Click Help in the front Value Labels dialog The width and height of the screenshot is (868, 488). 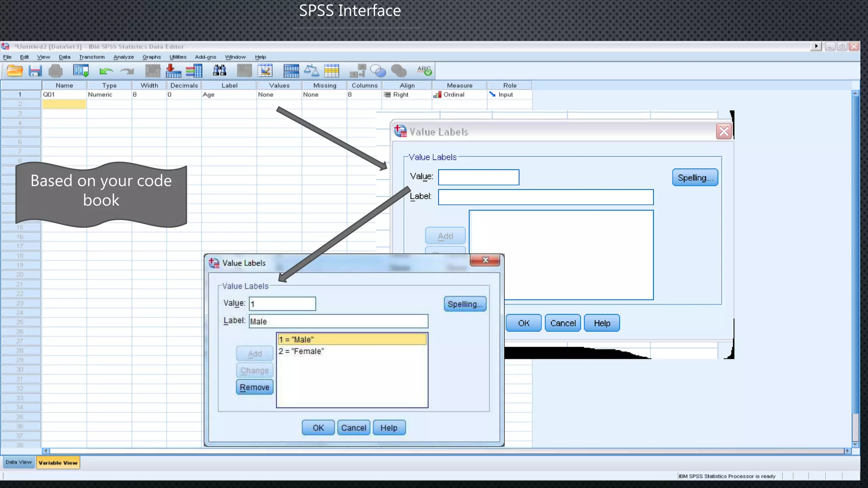[x=389, y=428]
